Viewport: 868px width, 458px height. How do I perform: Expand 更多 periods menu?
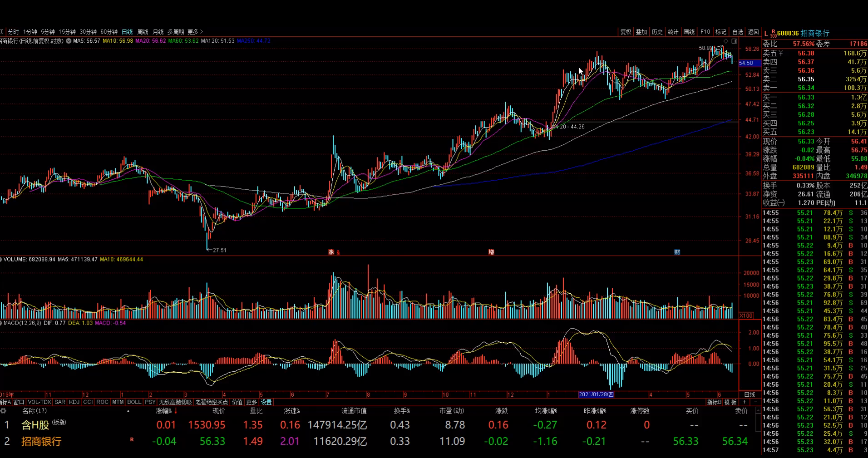(195, 32)
